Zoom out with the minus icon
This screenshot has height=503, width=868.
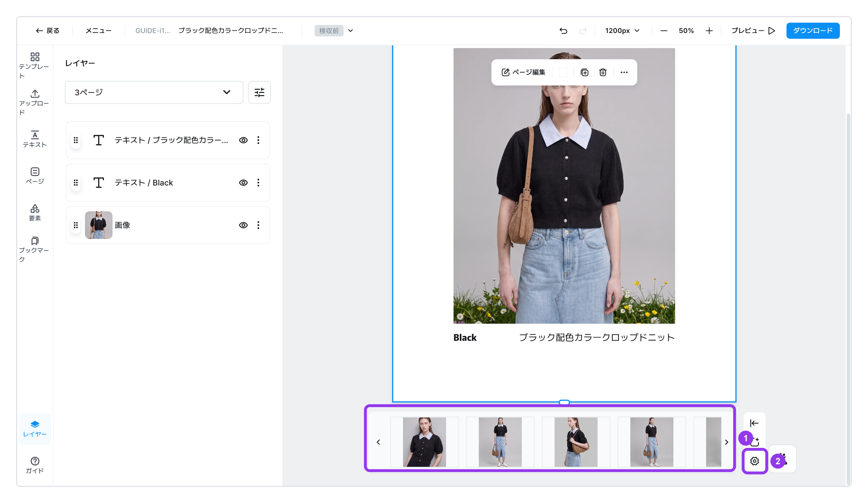tap(664, 31)
